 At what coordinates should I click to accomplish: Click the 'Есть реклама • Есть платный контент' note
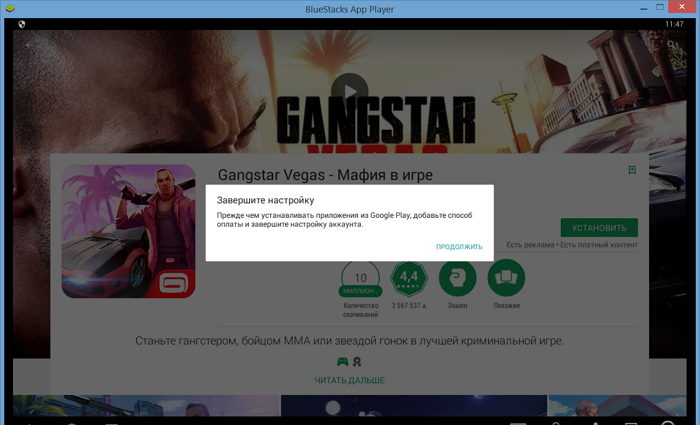[572, 245]
